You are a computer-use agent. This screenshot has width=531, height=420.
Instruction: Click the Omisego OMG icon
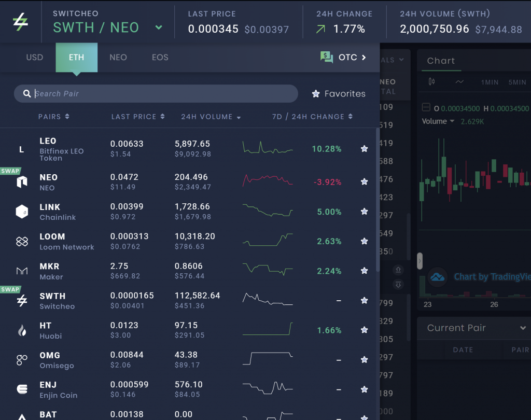22,360
